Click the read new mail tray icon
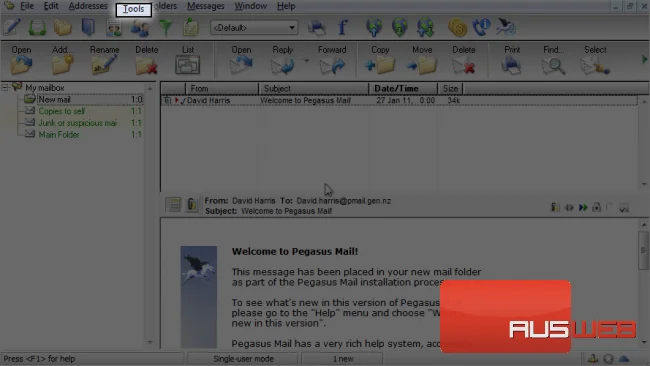 click(37, 28)
